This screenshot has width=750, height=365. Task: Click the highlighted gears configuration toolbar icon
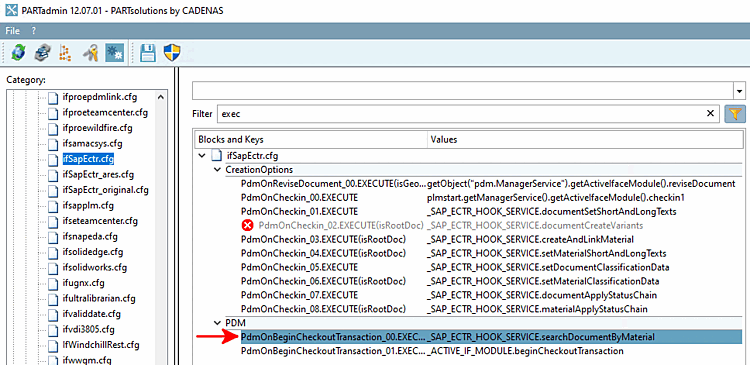pyautogui.click(x=114, y=53)
